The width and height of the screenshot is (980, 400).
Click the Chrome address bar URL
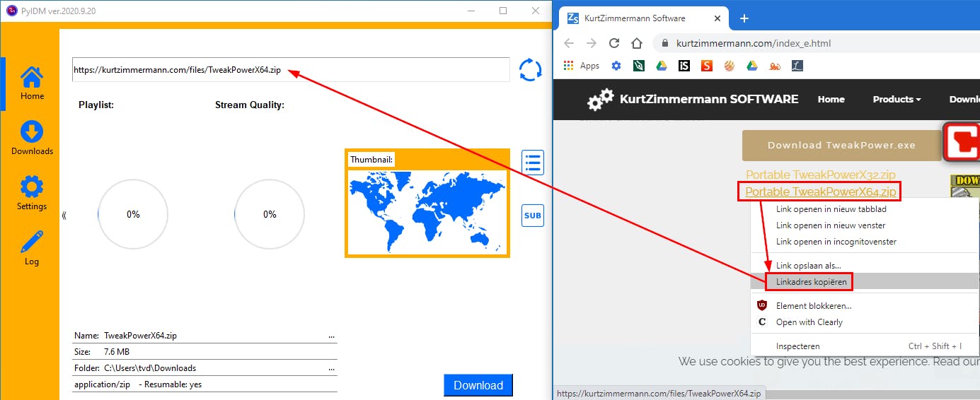(x=754, y=43)
